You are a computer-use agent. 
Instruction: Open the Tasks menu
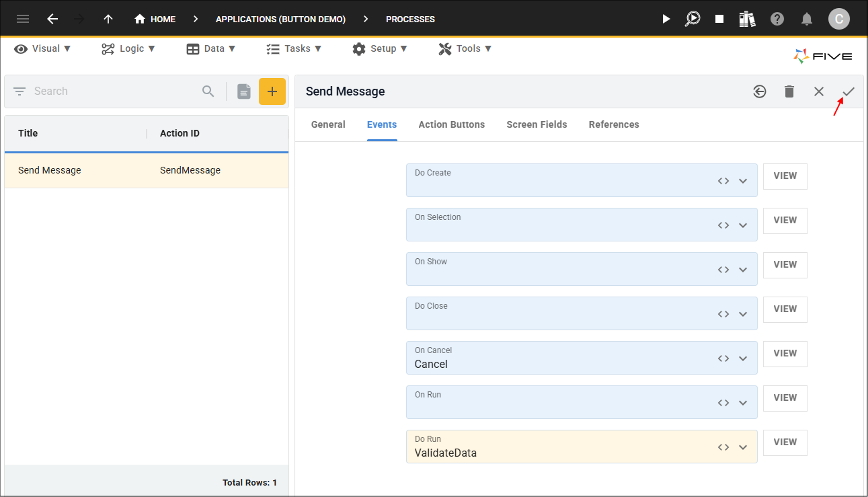[x=294, y=48]
